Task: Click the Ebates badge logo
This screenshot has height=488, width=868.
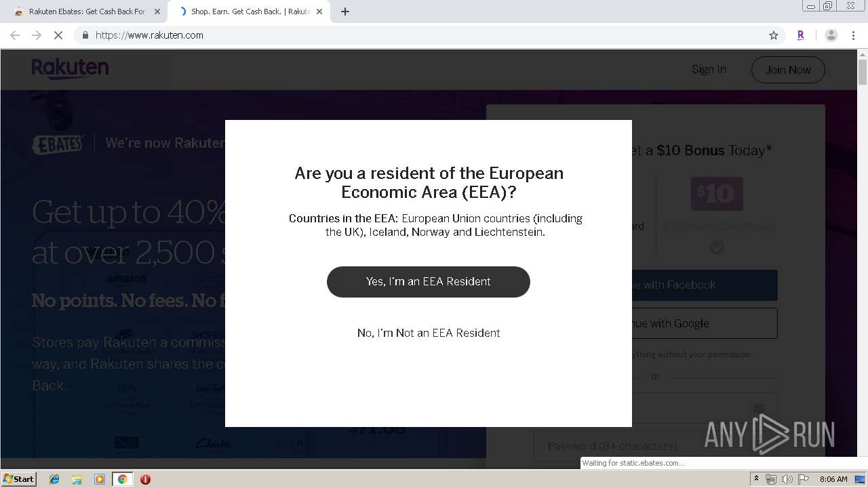Action: coord(58,144)
